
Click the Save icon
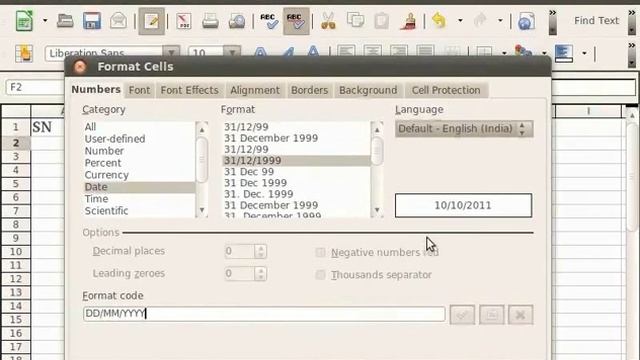point(92,20)
